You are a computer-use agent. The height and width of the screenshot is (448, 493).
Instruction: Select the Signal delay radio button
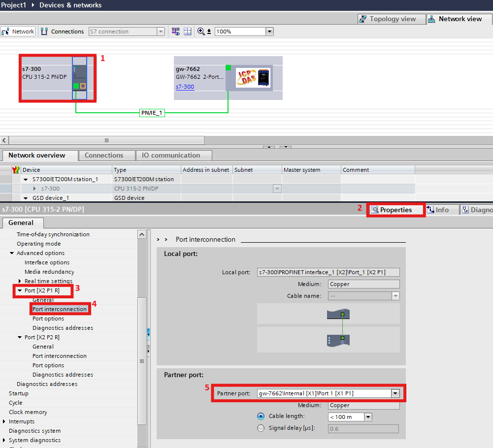261,428
